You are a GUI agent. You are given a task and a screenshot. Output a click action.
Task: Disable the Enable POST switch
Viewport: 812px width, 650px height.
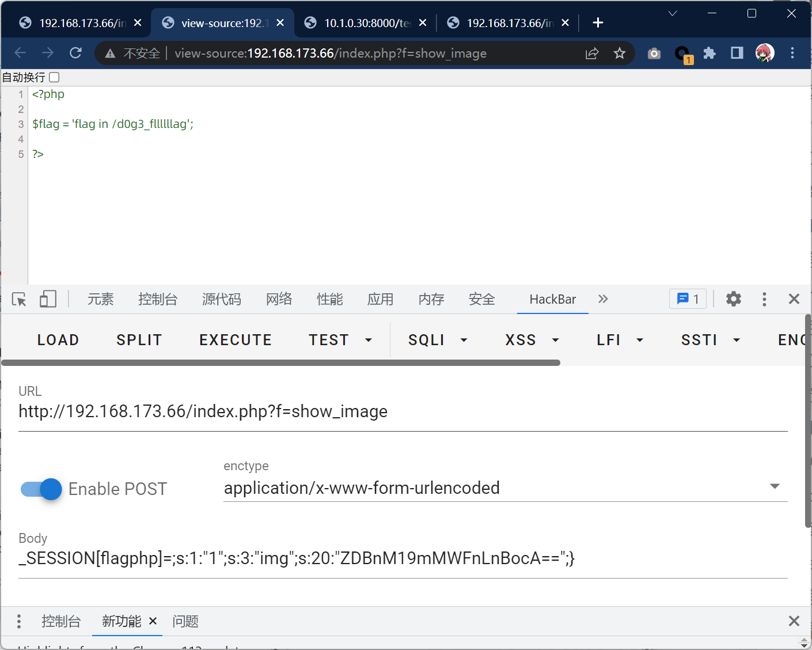pos(41,489)
